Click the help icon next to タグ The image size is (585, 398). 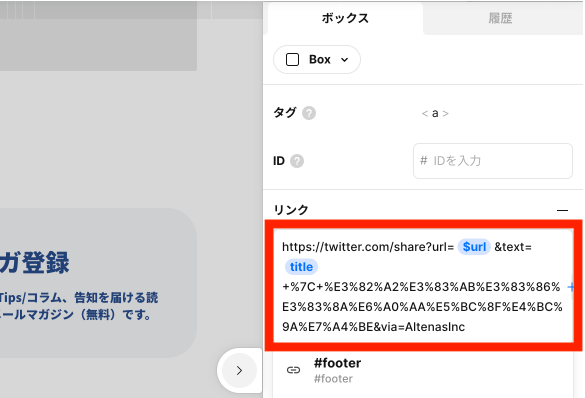tap(309, 113)
